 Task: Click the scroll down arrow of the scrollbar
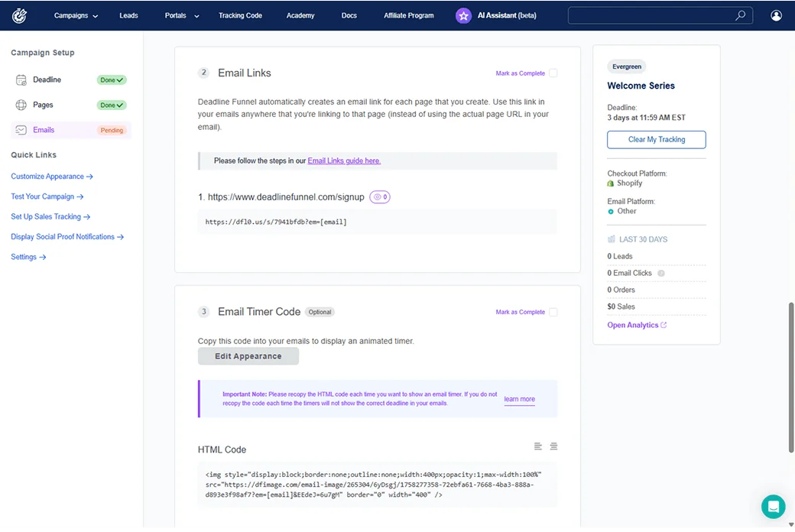click(x=790, y=524)
